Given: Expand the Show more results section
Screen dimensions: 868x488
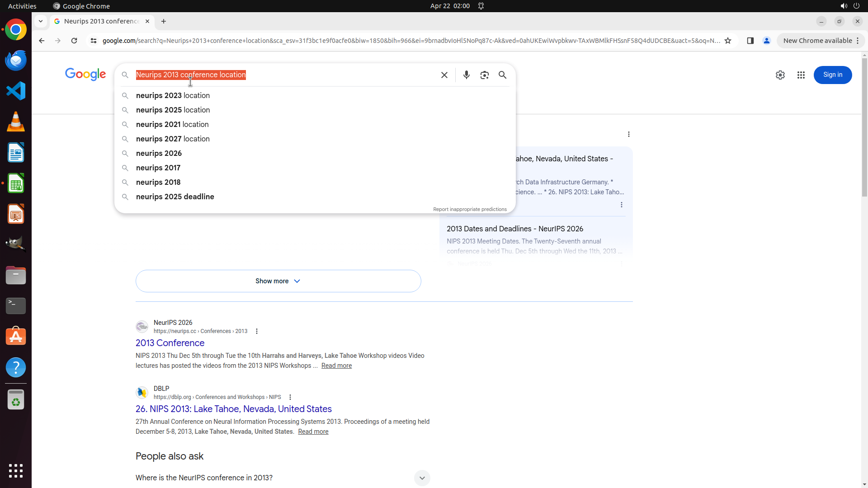Looking at the screenshot, I should coord(278,281).
